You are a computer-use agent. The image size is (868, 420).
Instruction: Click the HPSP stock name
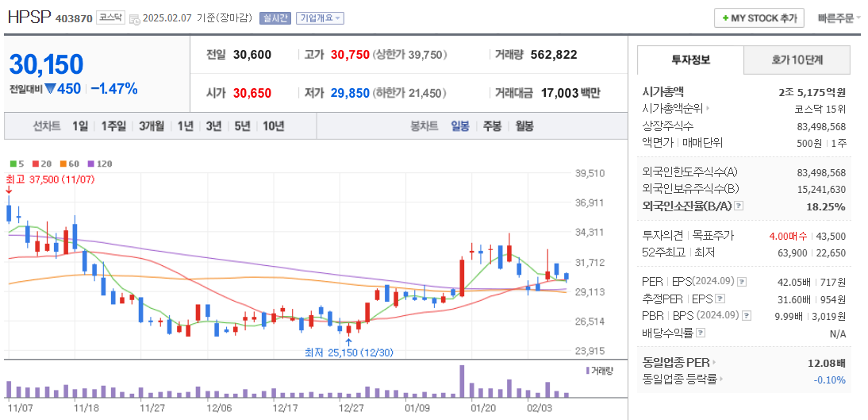[29, 17]
